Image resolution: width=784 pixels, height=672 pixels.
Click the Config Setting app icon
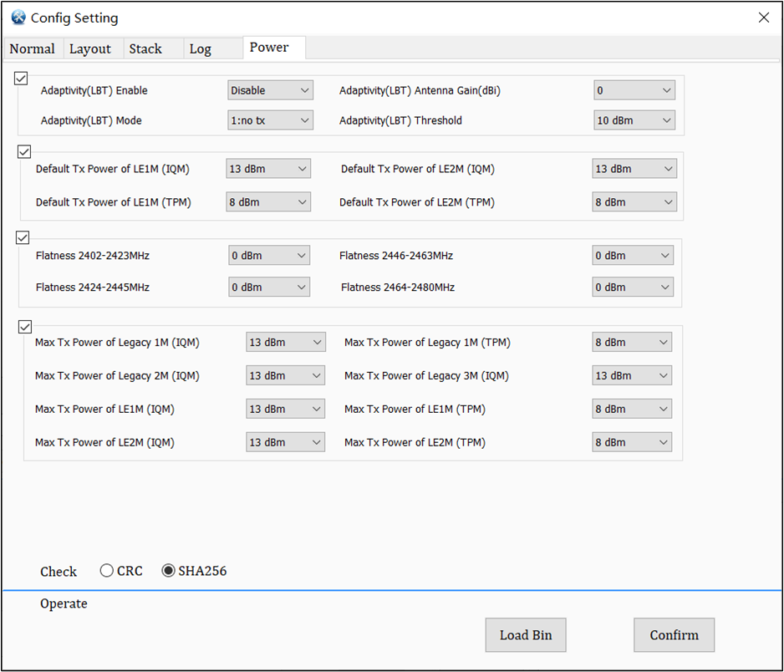pyautogui.click(x=18, y=18)
